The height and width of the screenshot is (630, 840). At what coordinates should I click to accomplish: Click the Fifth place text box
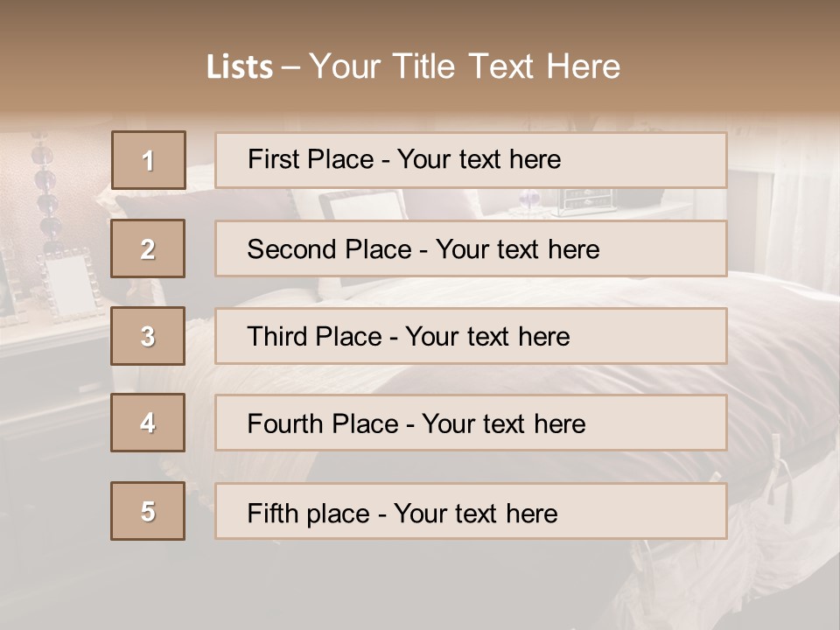pyautogui.click(x=471, y=511)
